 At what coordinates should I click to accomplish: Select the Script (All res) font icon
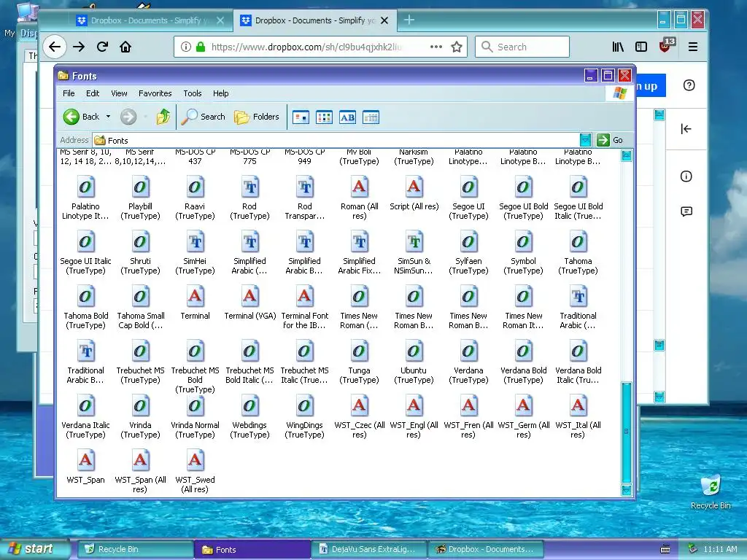414,187
